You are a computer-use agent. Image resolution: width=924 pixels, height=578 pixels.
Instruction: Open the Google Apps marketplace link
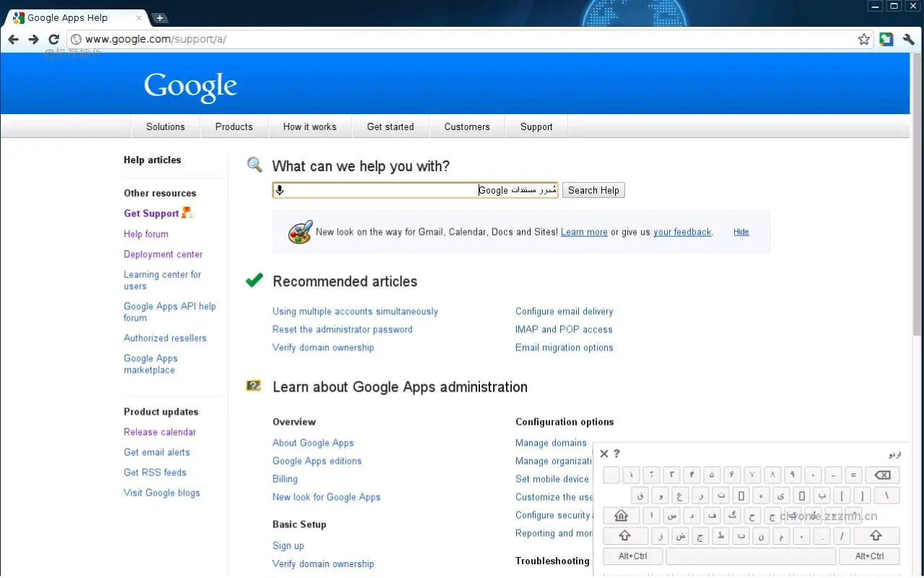pyautogui.click(x=150, y=364)
